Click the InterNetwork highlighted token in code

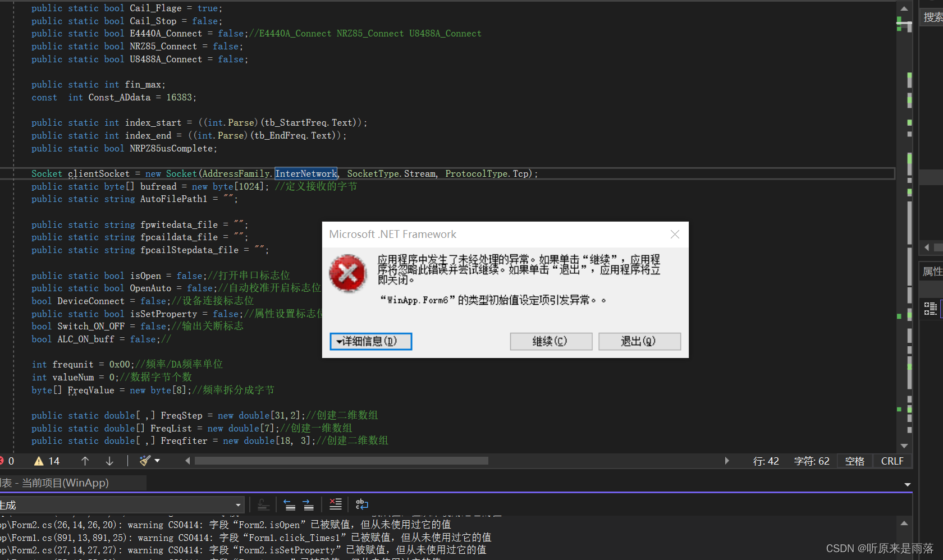(306, 174)
